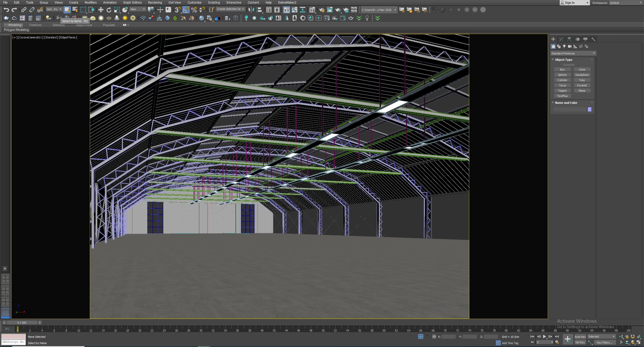Toggle Absolute/Offset transform type-in mode

click(434, 337)
